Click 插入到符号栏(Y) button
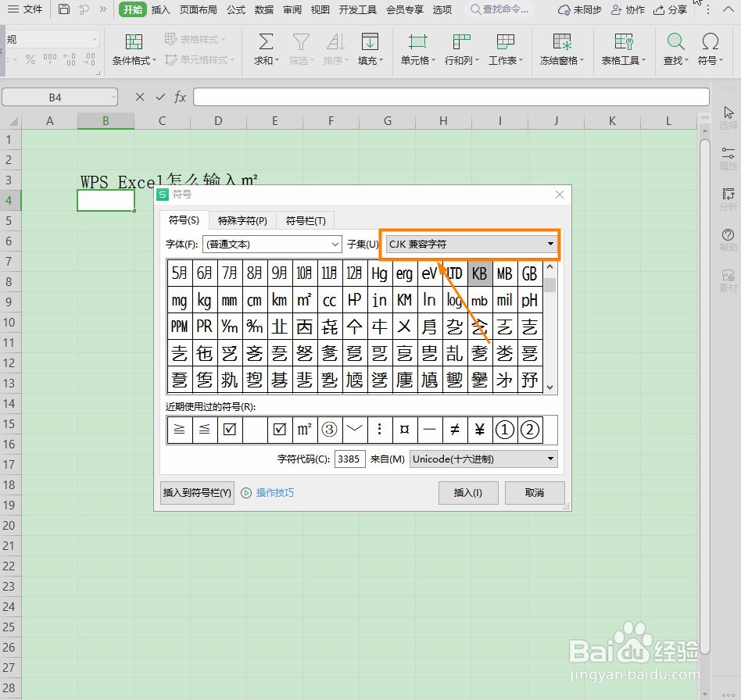Image resolution: width=741 pixels, height=700 pixels. click(197, 493)
